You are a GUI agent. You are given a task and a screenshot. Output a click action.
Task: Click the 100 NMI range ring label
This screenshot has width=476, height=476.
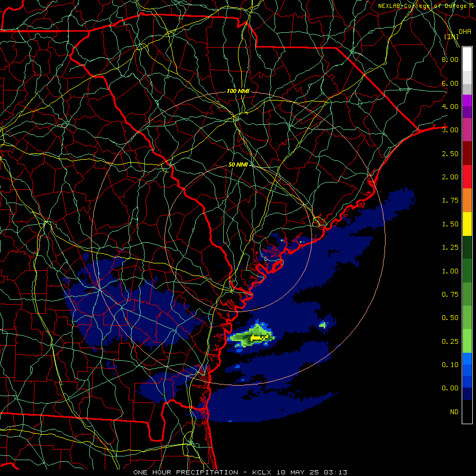pyautogui.click(x=238, y=91)
